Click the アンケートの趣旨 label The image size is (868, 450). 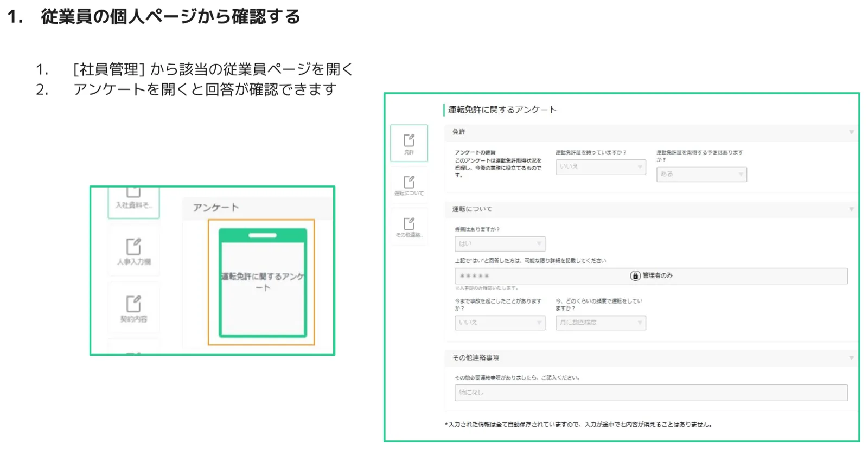tap(475, 153)
